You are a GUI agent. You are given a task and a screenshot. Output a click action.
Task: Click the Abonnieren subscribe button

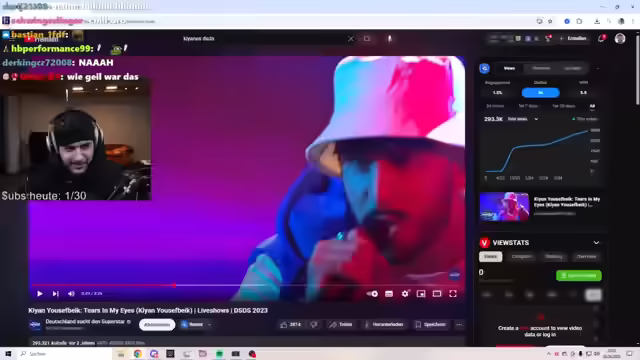157,324
